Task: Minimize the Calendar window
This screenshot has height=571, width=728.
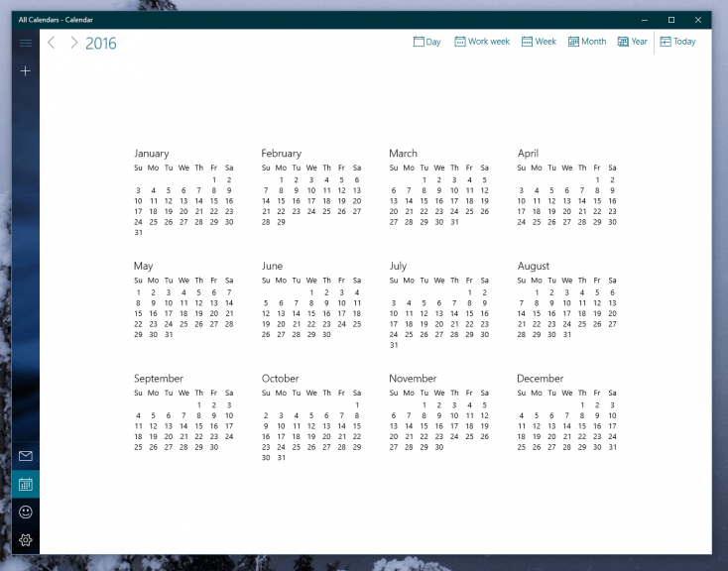Action: pyautogui.click(x=645, y=20)
